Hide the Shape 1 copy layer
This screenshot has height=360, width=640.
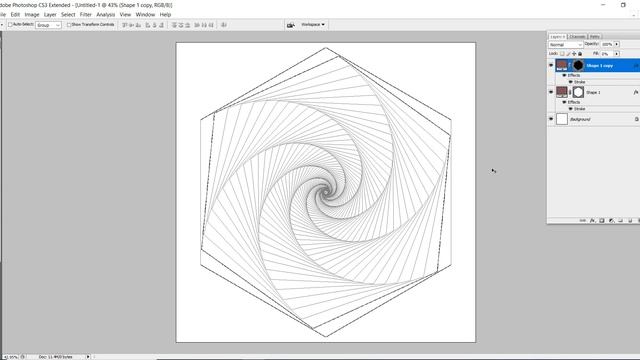[x=551, y=65]
